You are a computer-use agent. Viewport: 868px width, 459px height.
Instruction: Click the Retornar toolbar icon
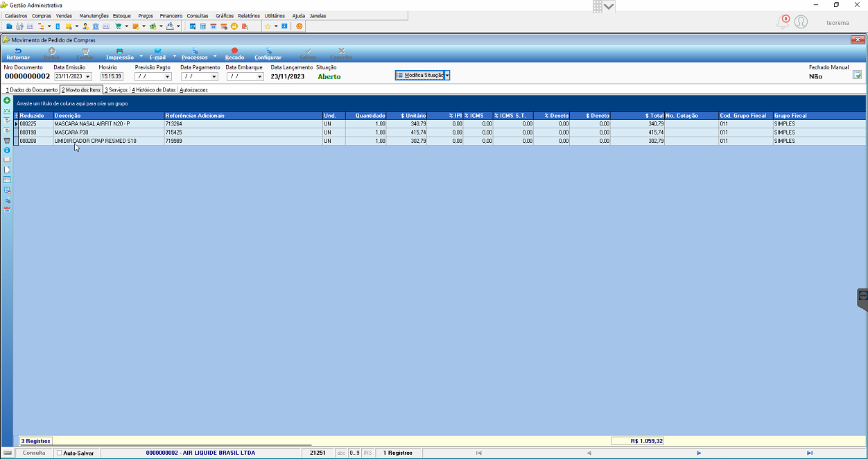(x=18, y=54)
